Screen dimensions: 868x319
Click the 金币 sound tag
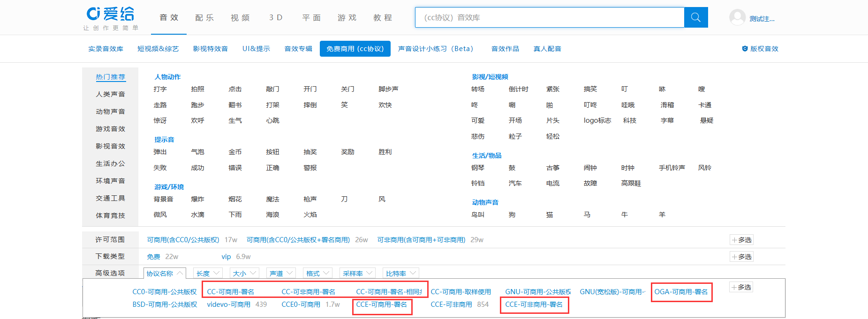coord(235,152)
